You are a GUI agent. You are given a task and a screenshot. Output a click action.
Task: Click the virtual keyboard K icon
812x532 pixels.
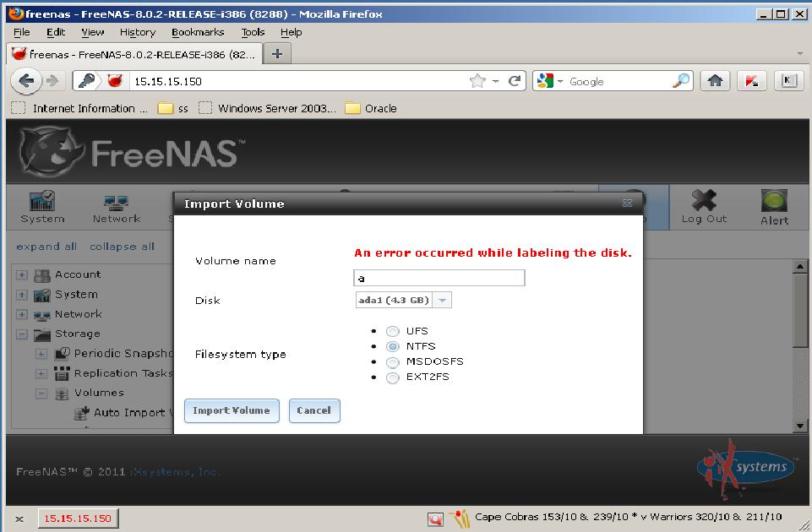click(788, 81)
